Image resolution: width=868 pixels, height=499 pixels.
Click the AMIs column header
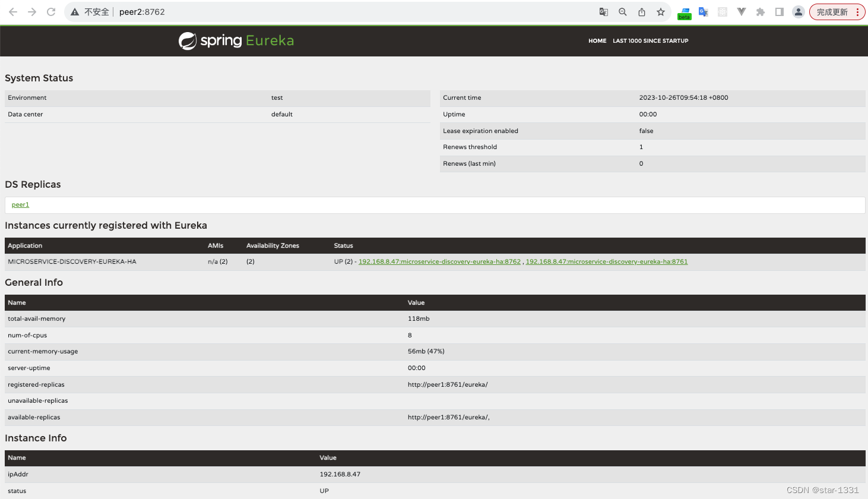coord(216,246)
